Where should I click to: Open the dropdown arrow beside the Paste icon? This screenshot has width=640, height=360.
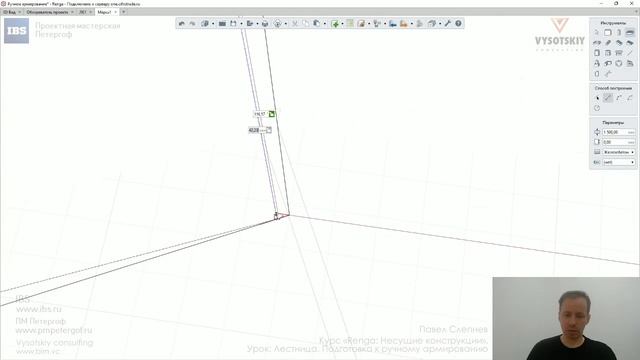tap(325, 24)
